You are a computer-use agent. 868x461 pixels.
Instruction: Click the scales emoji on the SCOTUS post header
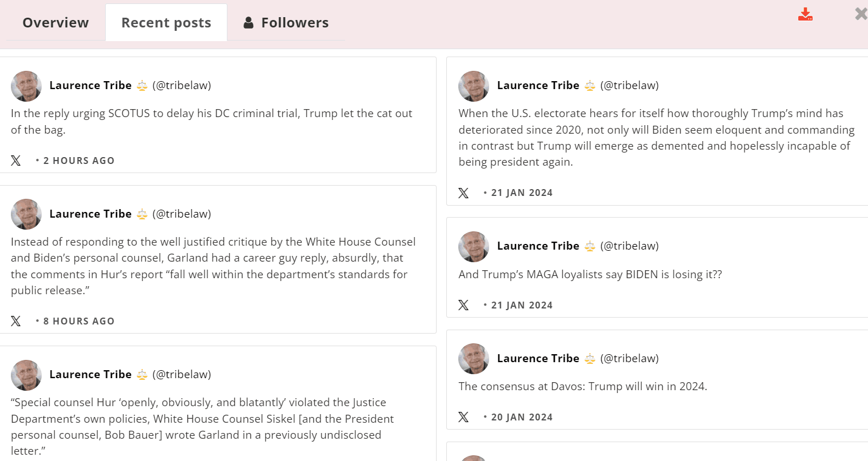[142, 86]
